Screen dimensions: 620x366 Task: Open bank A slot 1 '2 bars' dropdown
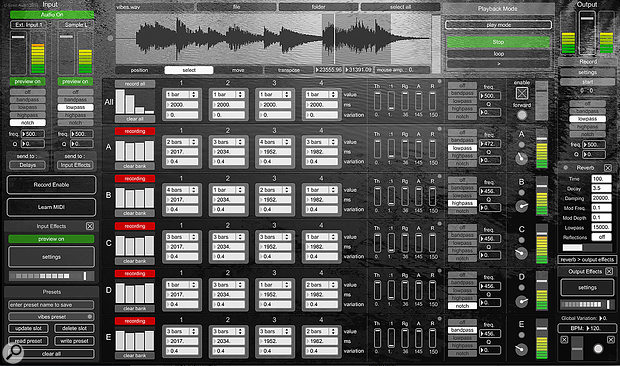click(x=182, y=142)
